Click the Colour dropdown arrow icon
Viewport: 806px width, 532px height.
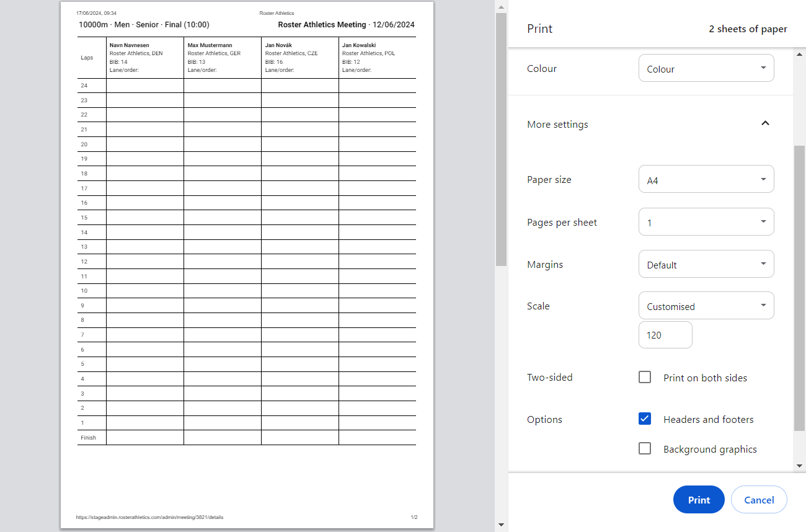coord(764,68)
